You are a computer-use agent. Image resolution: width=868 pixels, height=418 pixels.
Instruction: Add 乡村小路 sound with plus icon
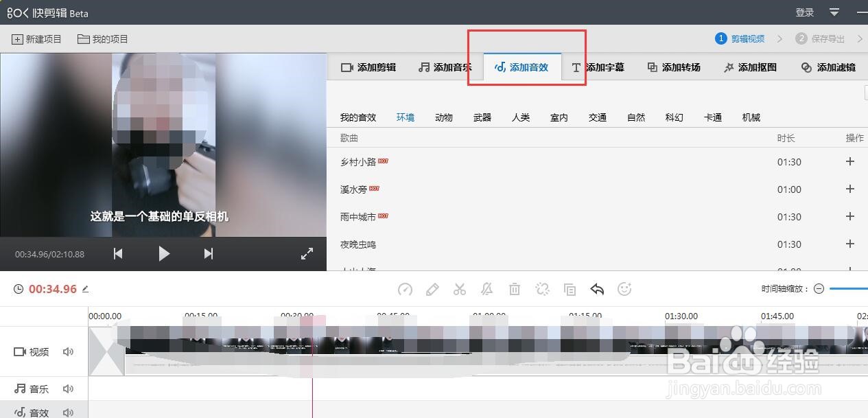click(x=850, y=161)
